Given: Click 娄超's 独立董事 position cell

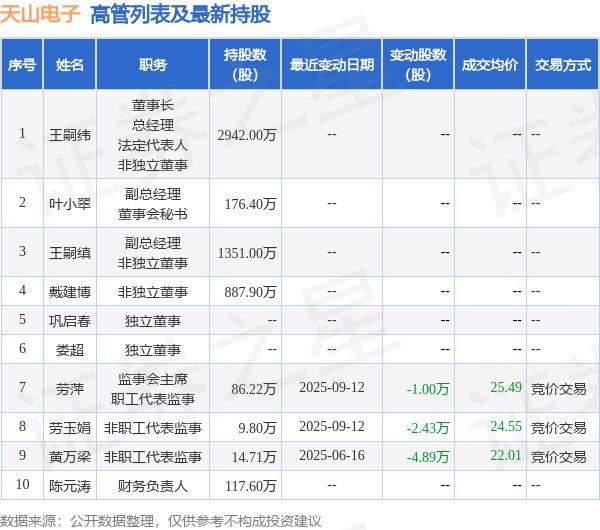Looking at the screenshot, I should point(153,350).
